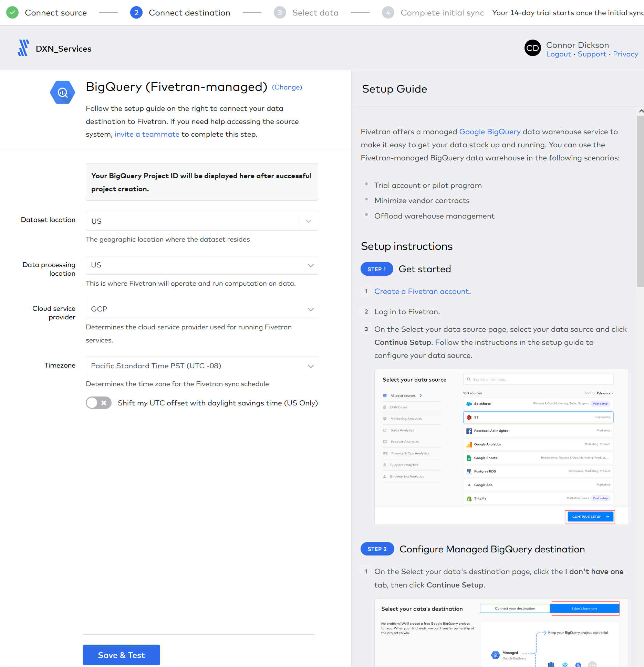Screen dimensions: 644x667
Task: Click the BigQuery hexagon destination icon
Action: pos(62,92)
